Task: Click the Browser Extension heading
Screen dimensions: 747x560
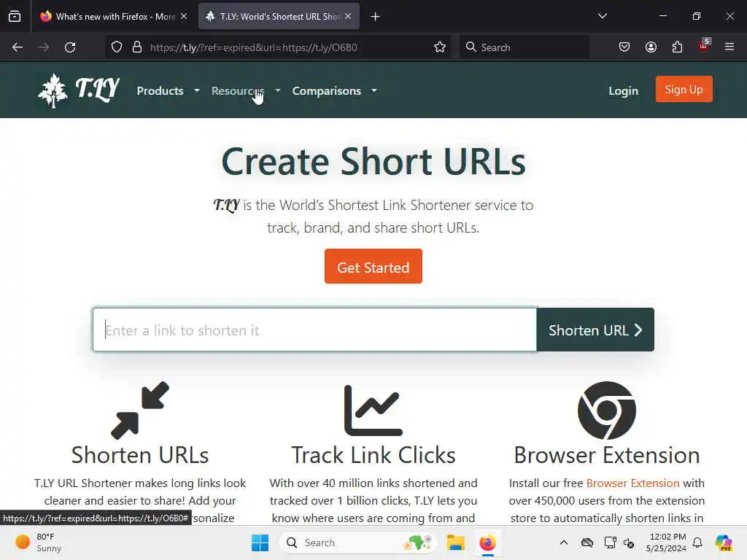Action: (x=606, y=455)
